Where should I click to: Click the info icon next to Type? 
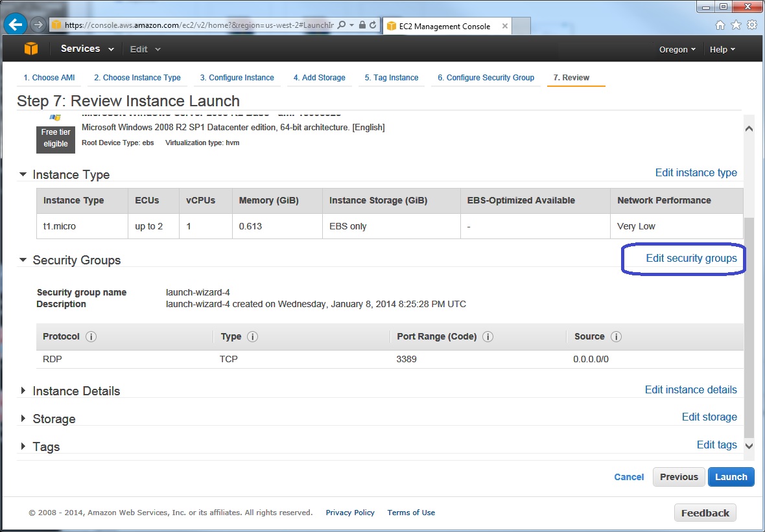click(252, 336)
